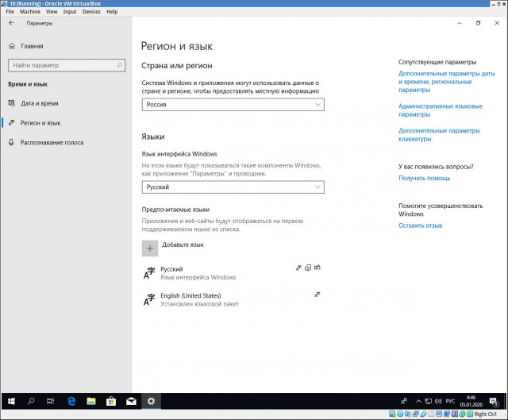Viewport: 508px width, 420px height.
Task: Open Дополнительные параметры клавиатуры link
Action: 439,135
